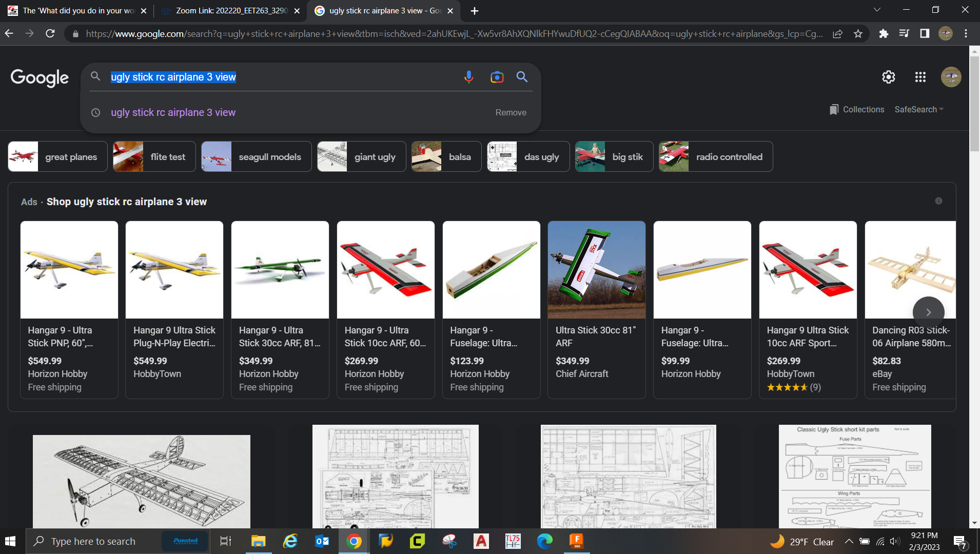Open Collections link
Screen dimensions: 980x554
click(x=857, y=109)
